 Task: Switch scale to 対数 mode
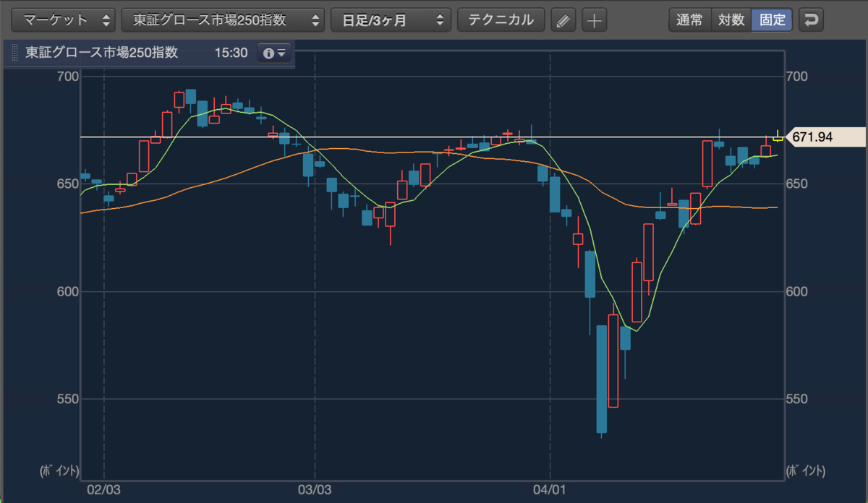[731, 20]
